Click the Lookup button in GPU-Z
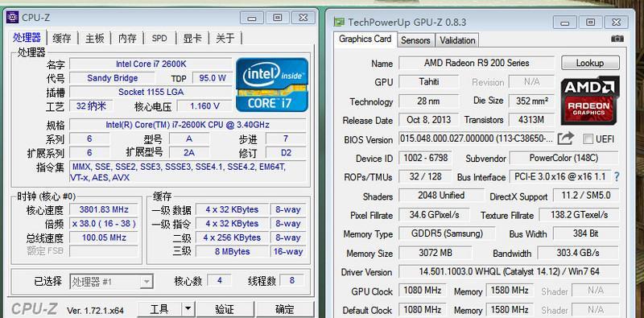The image size is (644, 318). click(590, 63)
